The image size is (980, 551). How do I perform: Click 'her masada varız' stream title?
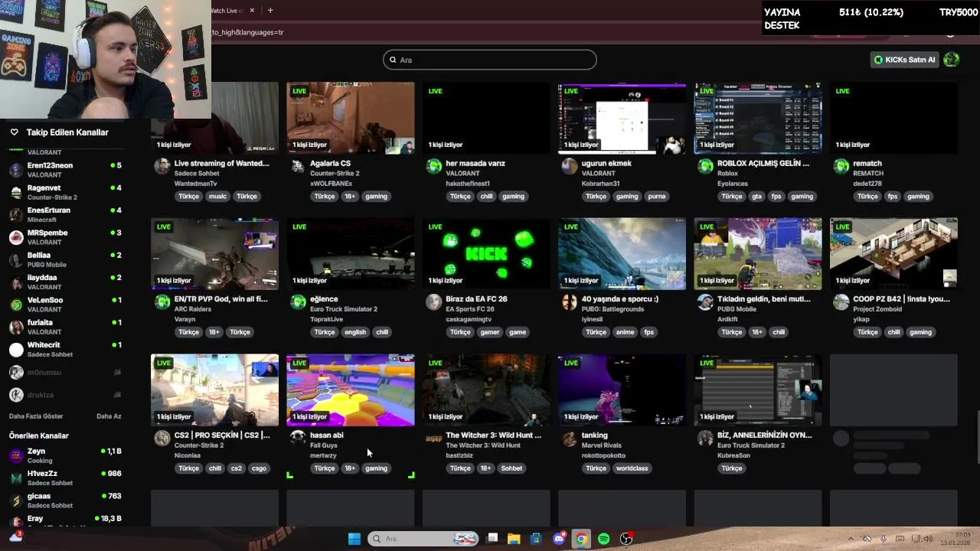click(475, 163)
